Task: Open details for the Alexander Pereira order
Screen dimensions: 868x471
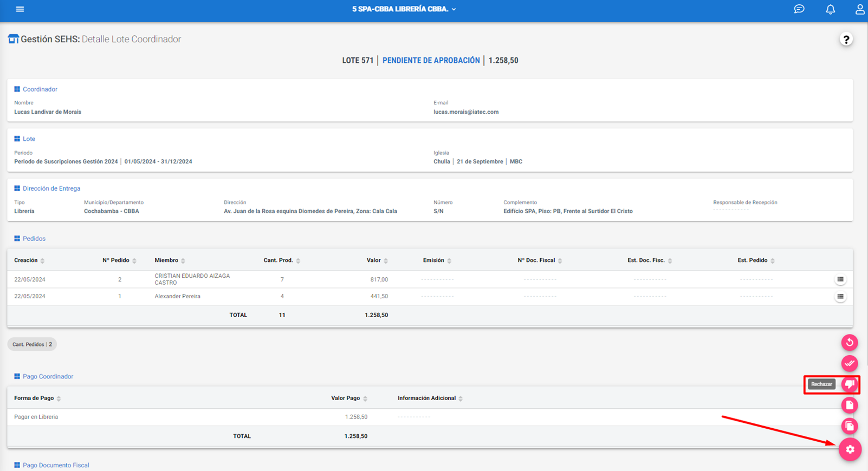Action: 840,297
